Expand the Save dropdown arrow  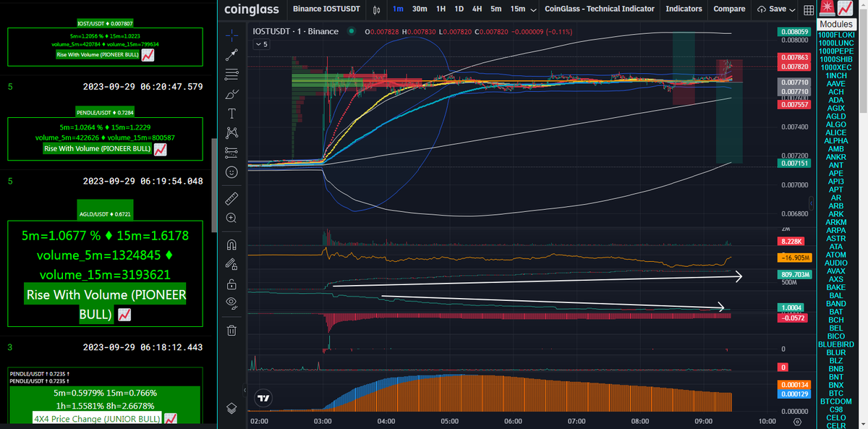point(792,10)
